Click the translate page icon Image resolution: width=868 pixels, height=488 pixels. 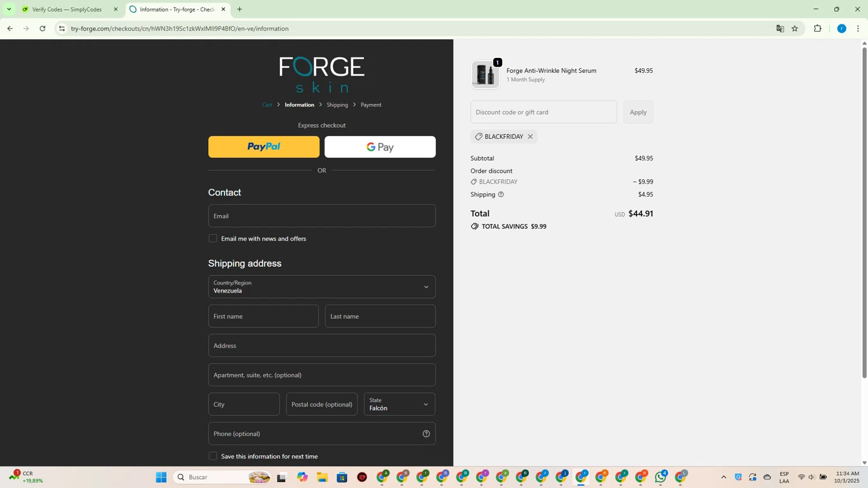[x=780, y=28]
